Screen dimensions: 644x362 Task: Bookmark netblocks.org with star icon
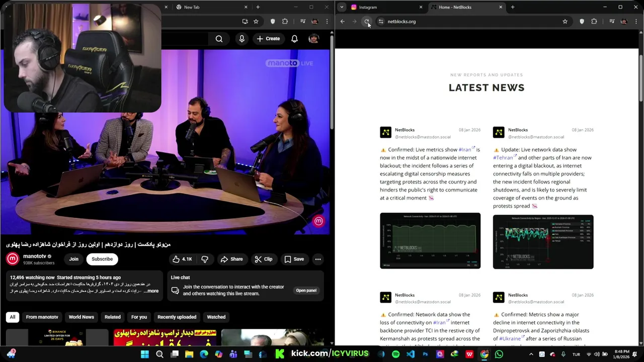[x=565, y=22]
